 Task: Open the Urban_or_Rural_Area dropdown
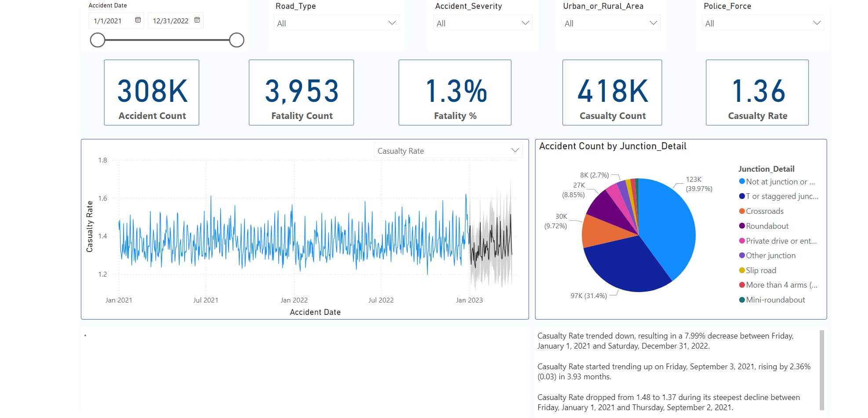[x=611, y=23]
